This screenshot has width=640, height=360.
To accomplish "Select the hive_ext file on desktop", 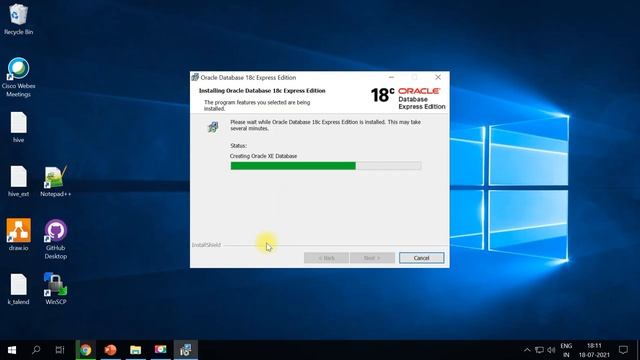I will (x=18, y=181).
